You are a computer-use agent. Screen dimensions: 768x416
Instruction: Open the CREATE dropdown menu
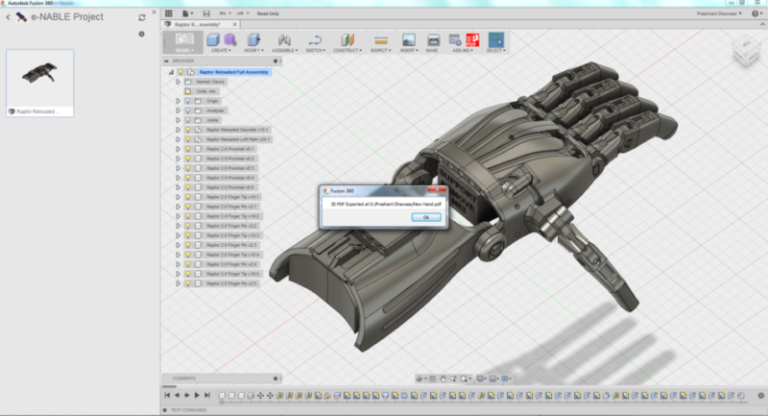coord(221,50)
